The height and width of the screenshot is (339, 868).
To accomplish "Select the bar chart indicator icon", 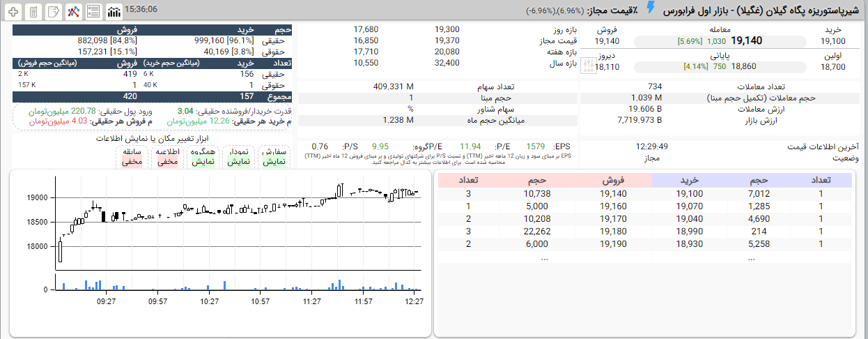I will [x=114, y=12].
